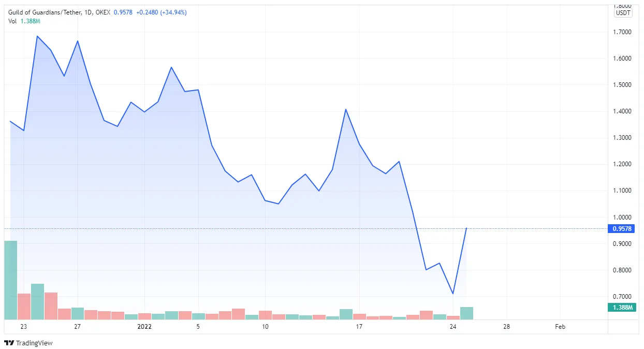Click the tallest green volume bar
Image resolution: width=644 pixels, height=349 pixels.
pyautogui.click(x=10, y=280)
